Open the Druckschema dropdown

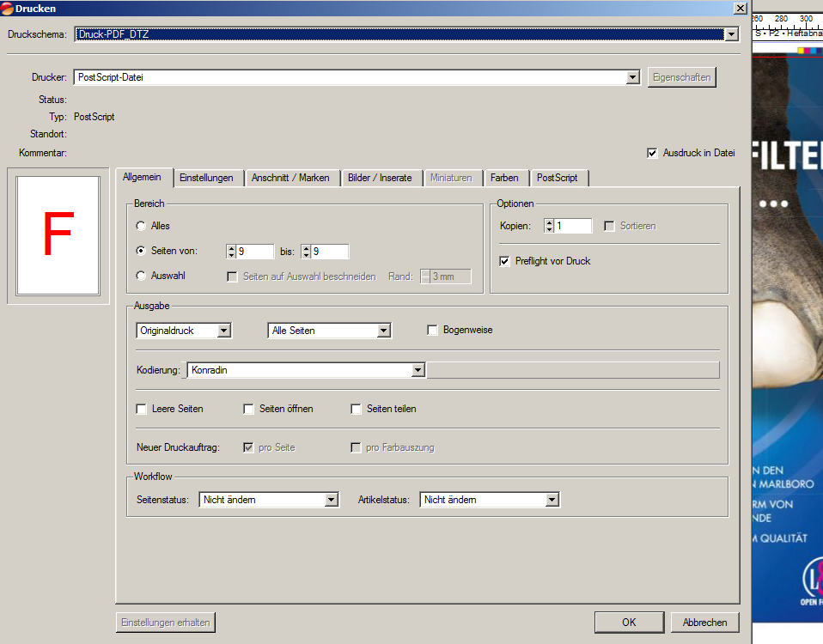click(731, 34)
